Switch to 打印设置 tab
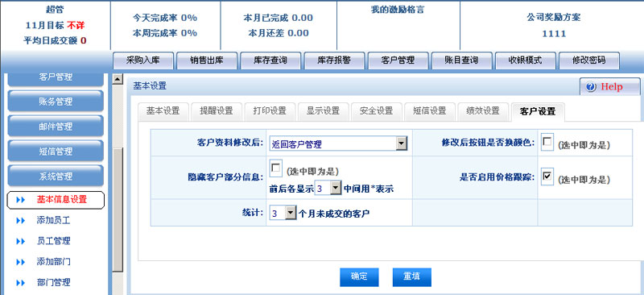The image size is (644, 295). tap(270, 110)
